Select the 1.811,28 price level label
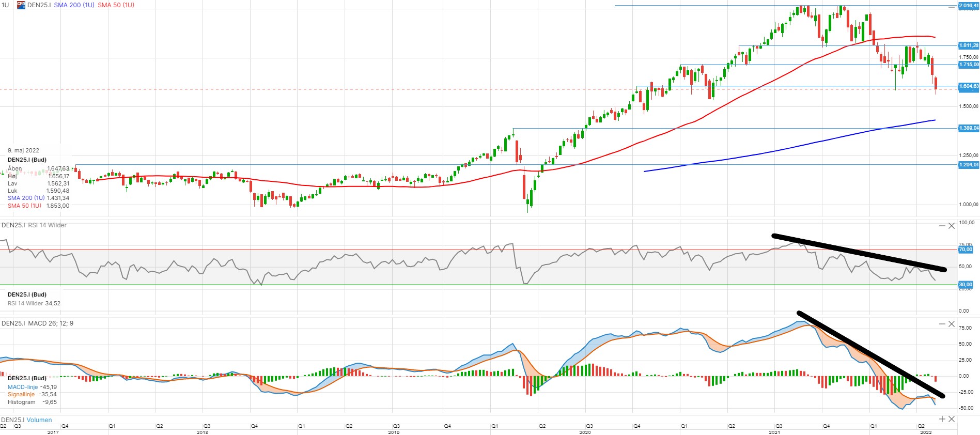The width and height of the screenshot is (980, 435). pyautogui.click(x=969, y=45)
